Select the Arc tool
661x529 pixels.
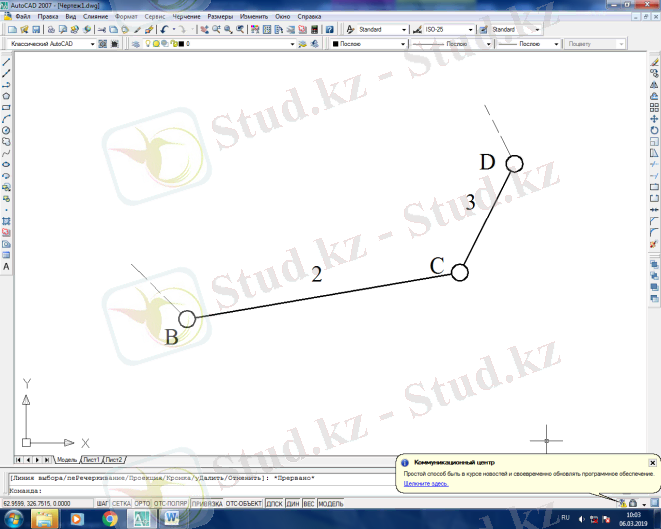coord(6,119)
